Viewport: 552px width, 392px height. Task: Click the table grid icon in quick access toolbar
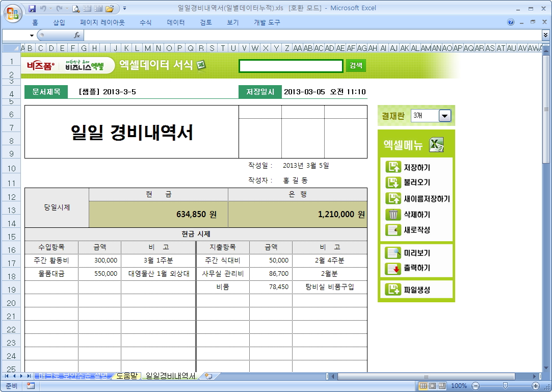98,9
